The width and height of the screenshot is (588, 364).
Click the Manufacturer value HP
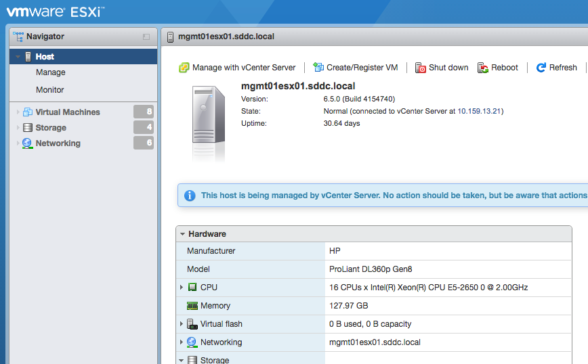[335, 251]
